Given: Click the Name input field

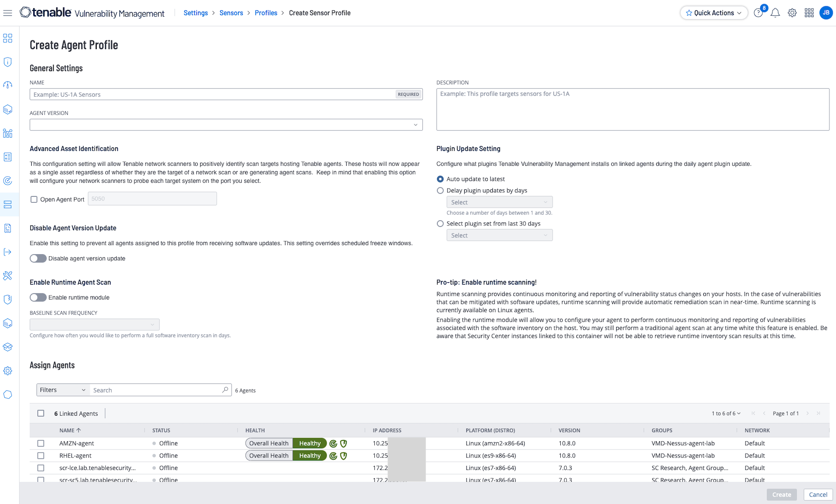Looking at the screenshot, I should 226,94.
